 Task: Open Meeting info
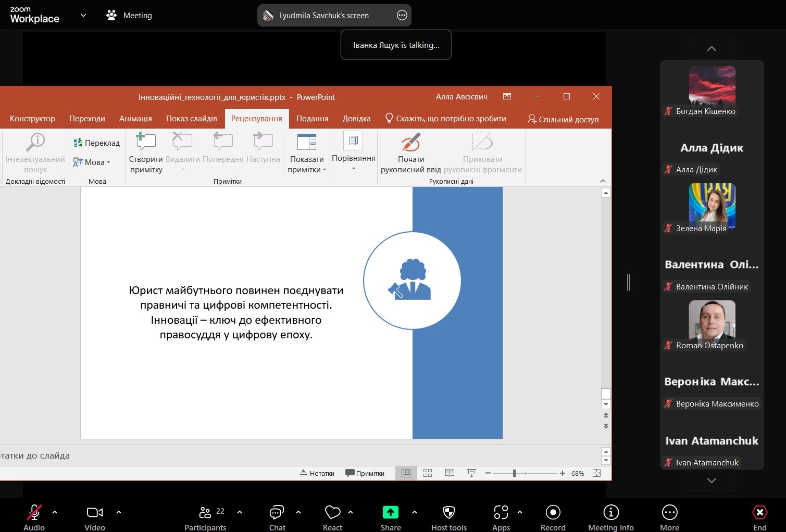tap(610, 513)
